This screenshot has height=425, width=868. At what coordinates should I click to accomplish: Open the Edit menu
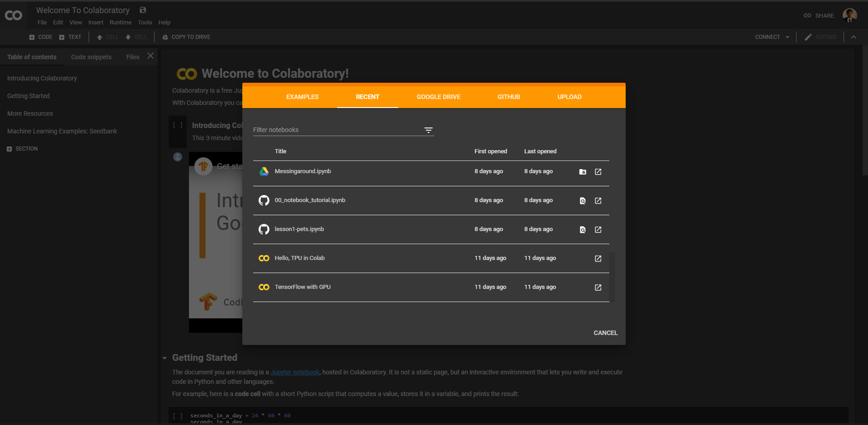(x=58, y=23)
